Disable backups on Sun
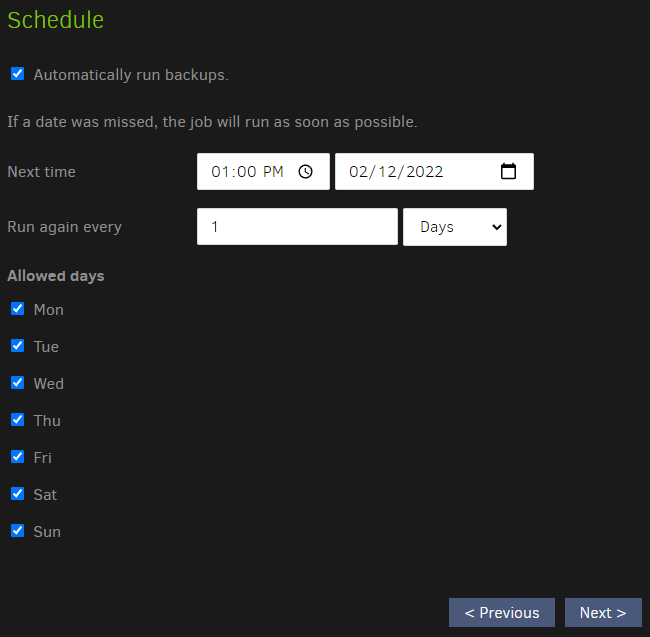Viewport: 650px width, 637px height. (17, 531)
